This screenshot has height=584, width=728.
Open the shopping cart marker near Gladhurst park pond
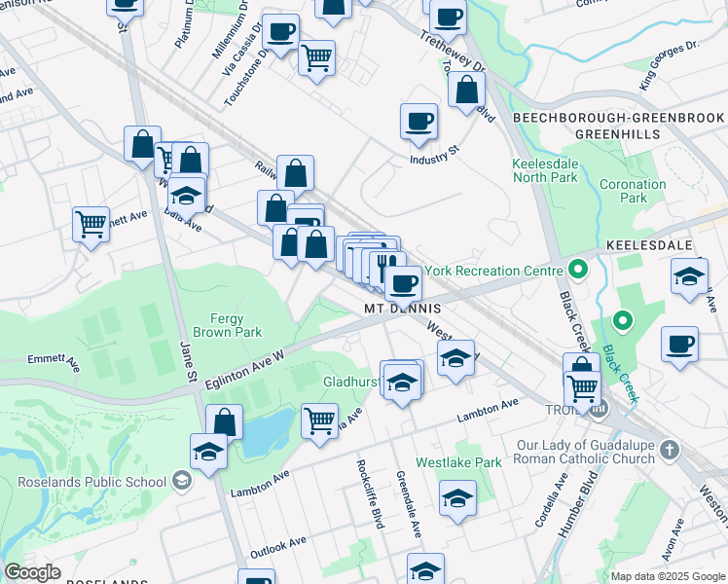tap(320, 422)
